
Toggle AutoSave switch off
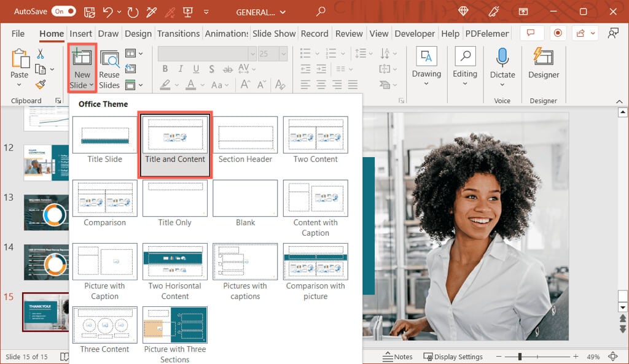[x=63, y=12]
